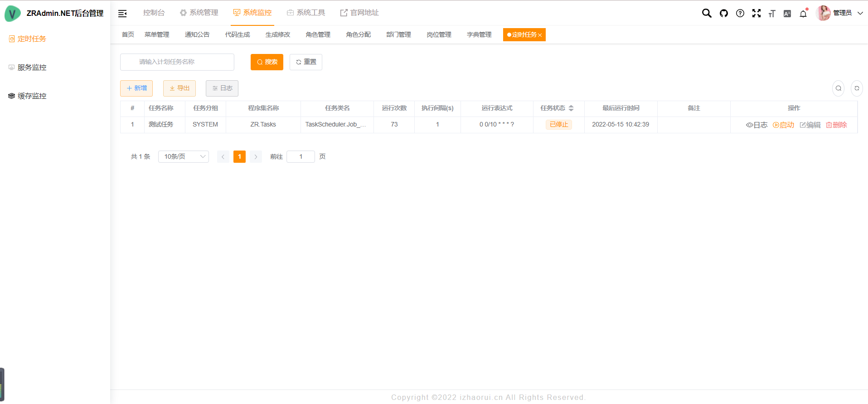Toggle search bar visibility with round magnifier
868x404 pixels.
838,88
